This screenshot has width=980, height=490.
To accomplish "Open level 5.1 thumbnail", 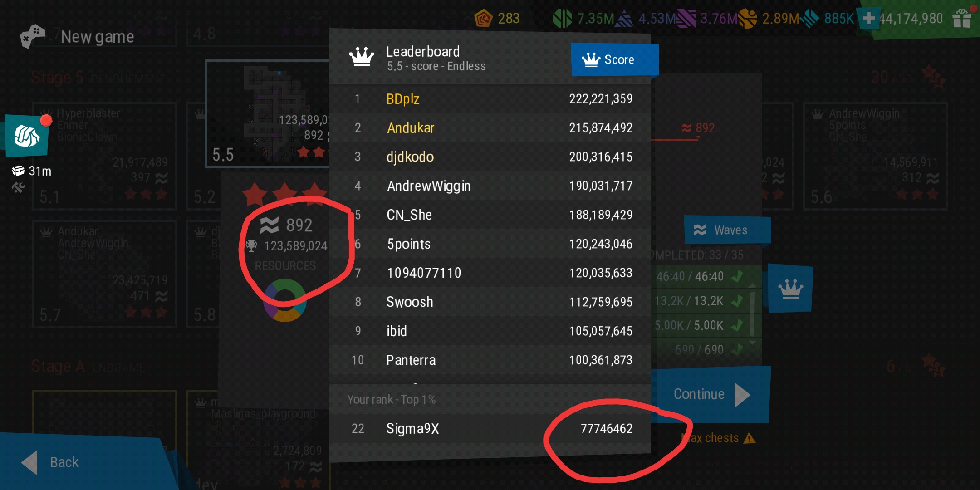I will click(104, 156).
